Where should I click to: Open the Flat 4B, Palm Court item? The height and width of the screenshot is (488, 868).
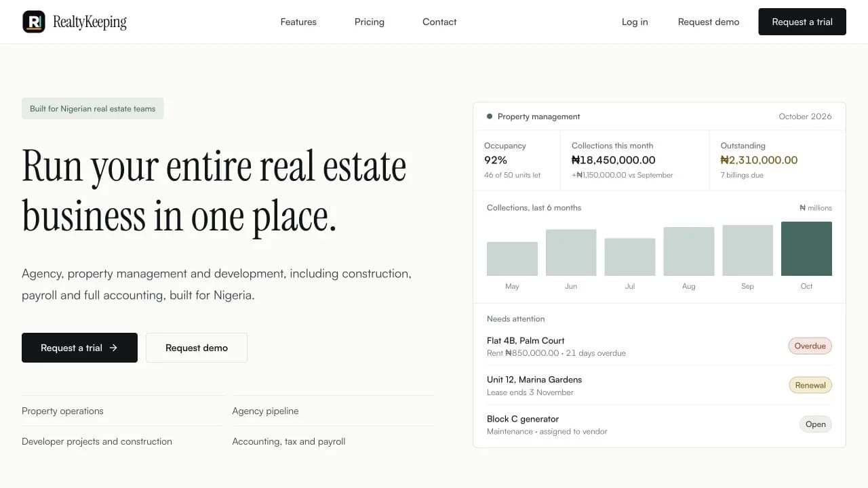point(659,346)
